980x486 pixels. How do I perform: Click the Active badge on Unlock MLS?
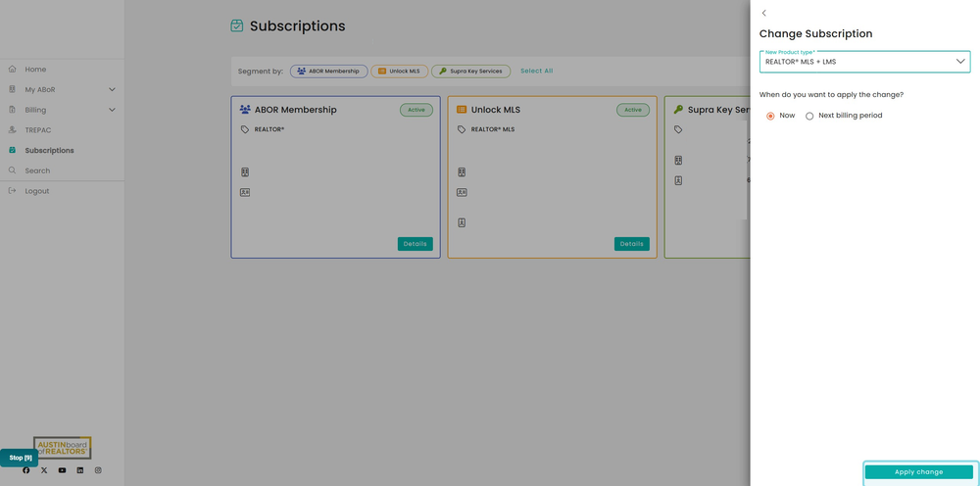(x=633, y=110)
